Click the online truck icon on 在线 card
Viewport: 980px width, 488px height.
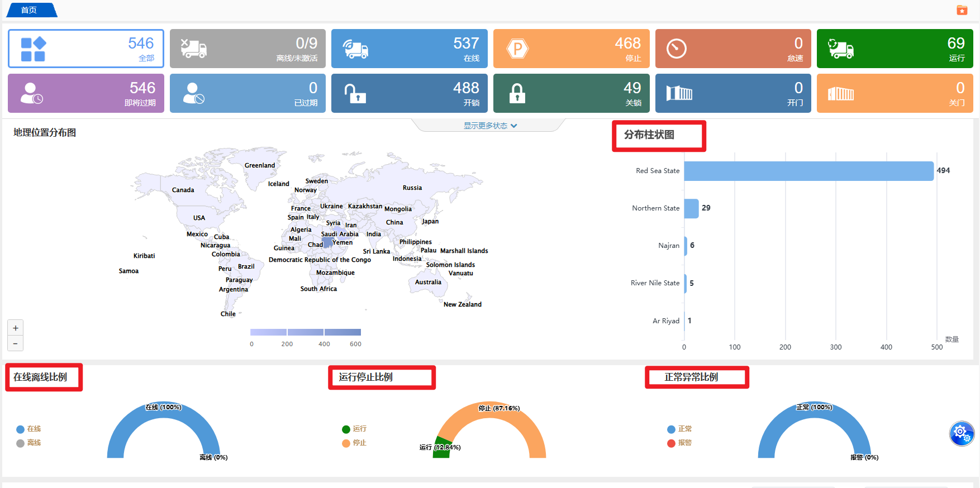[x=355, y=49]
